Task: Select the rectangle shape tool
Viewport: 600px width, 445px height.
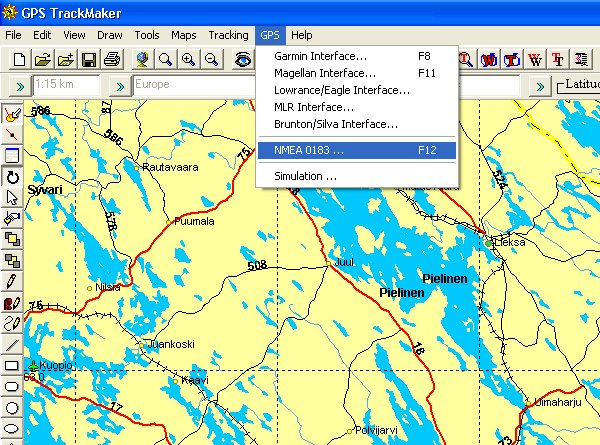Action: (12, 366)
